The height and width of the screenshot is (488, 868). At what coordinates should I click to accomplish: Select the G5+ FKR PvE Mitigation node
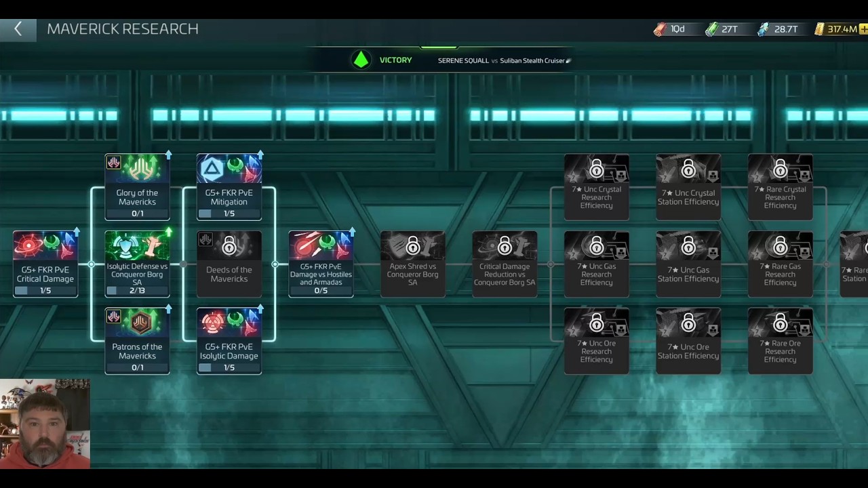pyautogui.click(x=229, y=187)
